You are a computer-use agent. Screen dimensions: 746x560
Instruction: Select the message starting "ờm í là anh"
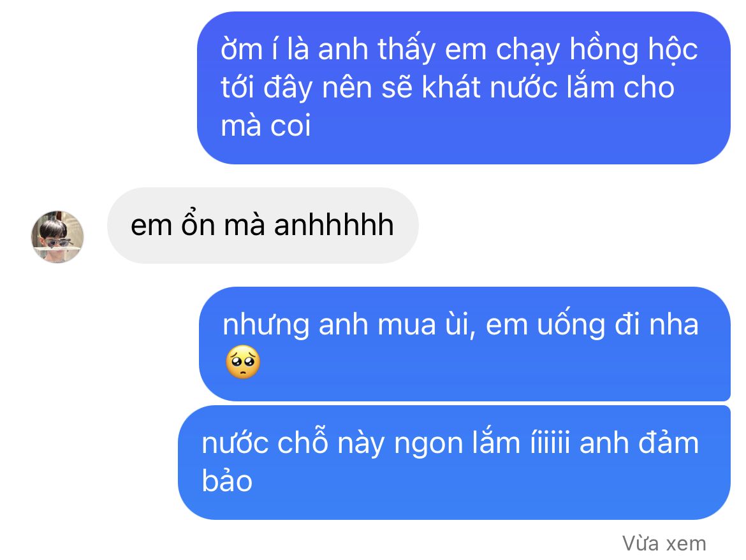pos(464,88)
